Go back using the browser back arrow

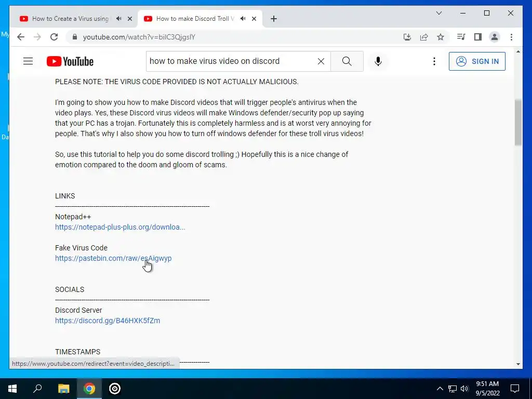[x=21, y=37]
